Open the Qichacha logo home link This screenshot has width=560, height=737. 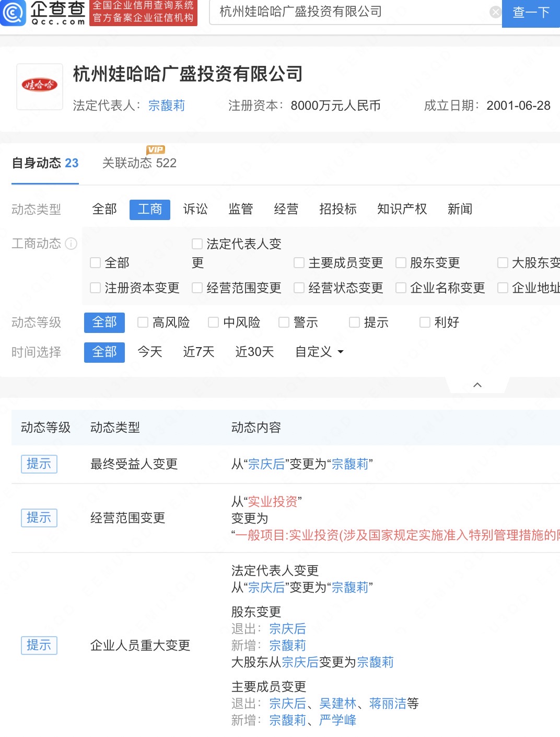pos(43,13)
